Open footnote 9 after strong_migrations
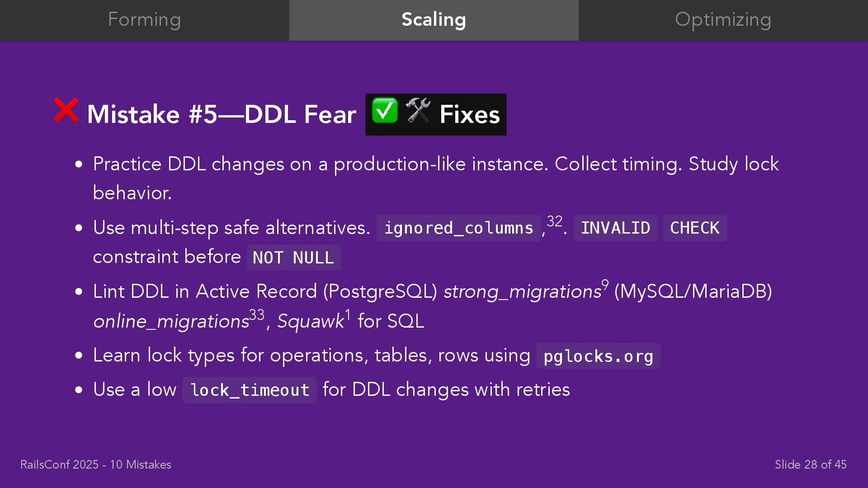This screenshot has height=488, width=868. pyautogui.click(x=605, y=286)
